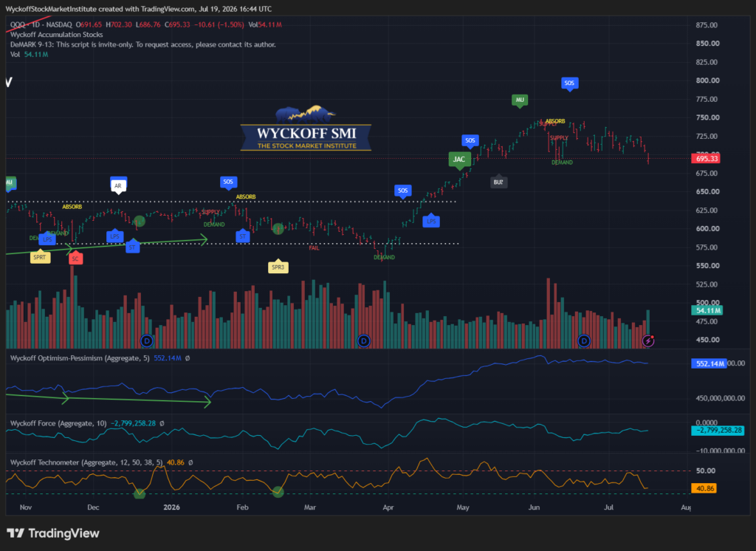Screen dimensions: 756x551
Task: Click the null symbol beside Optimism-Pessimism value
Action: (188, 358)
